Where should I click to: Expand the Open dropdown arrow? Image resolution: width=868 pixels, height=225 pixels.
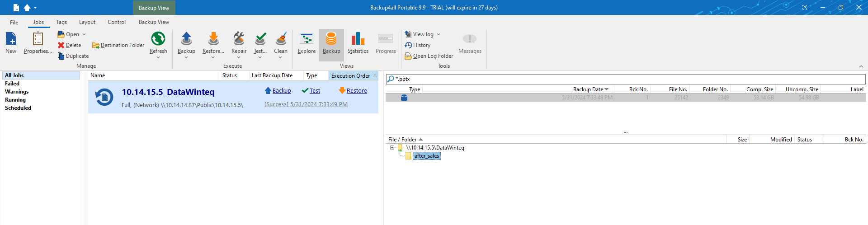[84, 34]
